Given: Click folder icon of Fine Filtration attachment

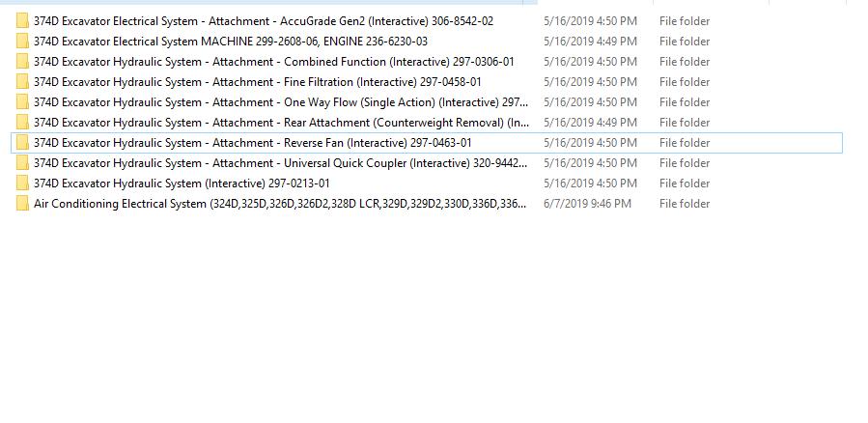Looking at the screenshot, I should click(22, 82).
